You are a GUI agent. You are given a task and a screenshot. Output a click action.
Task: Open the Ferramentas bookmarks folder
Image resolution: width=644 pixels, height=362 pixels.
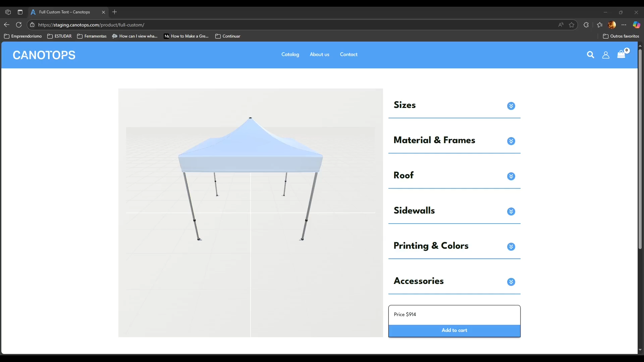(92, 36)
